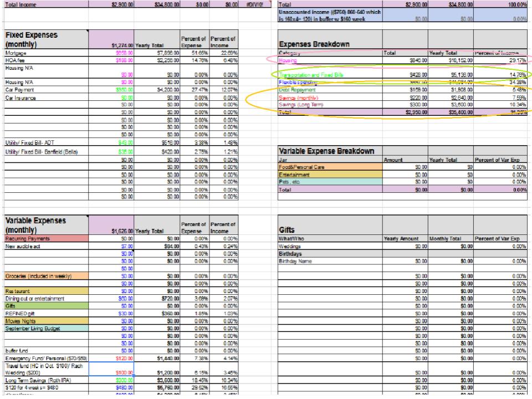Click the Percent of Var Exp header under Variable Expense Breakdown

(x=501, y=160)
